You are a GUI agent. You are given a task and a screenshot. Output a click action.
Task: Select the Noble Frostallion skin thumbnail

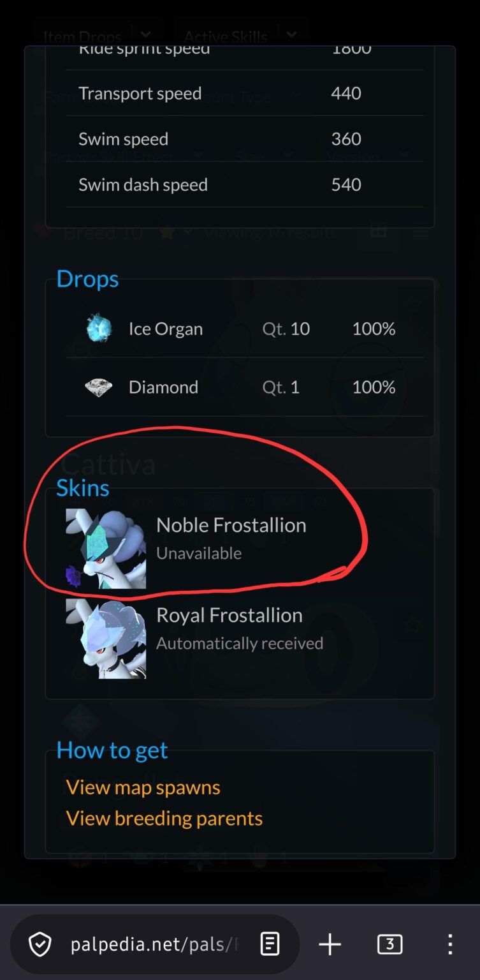[x=106, y=549]
